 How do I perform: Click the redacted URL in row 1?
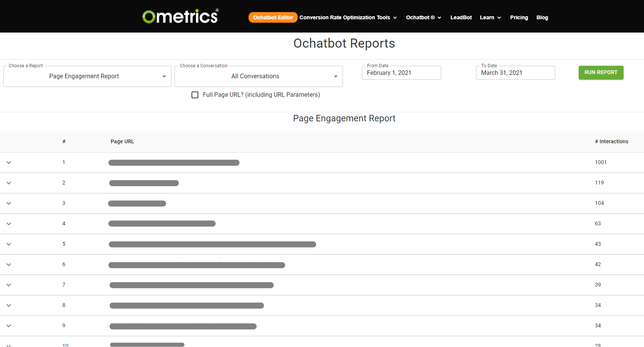pos(174,163)
